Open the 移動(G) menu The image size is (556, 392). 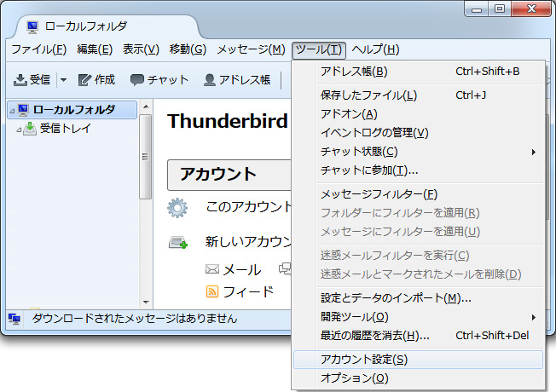click(x=188, y=49)
